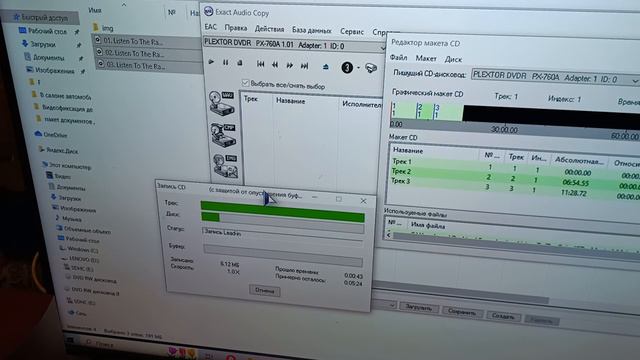Eject the CD with the eject icon
Viewport: 640px width, 360px height.
(325, 67)
